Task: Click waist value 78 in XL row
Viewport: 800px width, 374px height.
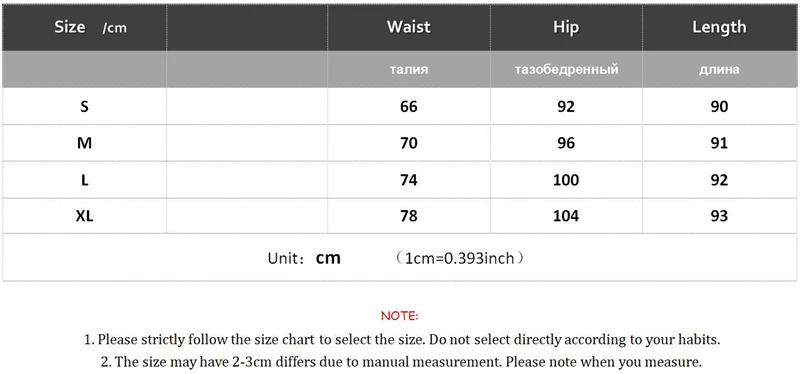Action: (x=409, y=216)
